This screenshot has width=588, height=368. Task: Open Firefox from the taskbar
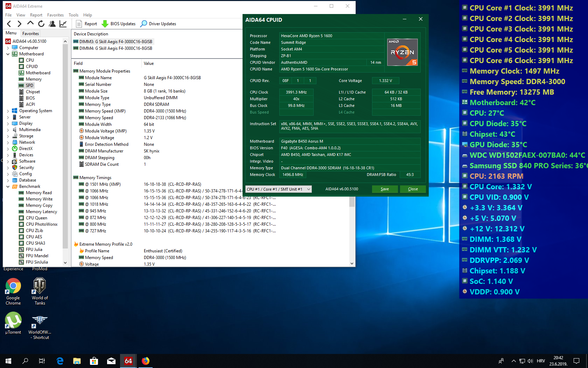click(146, 361)
